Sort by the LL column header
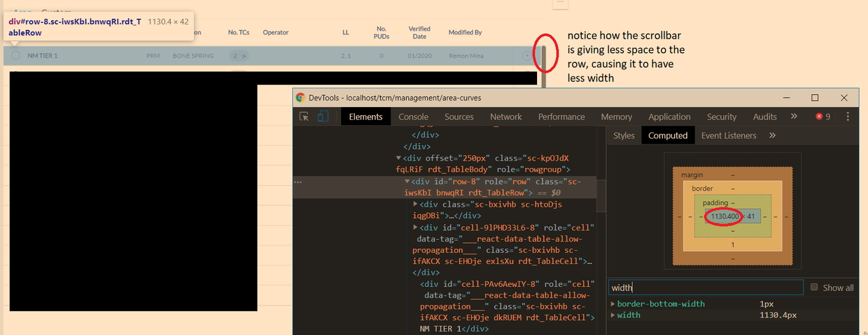Screen dimensions: 868x335 pos(346,32)
